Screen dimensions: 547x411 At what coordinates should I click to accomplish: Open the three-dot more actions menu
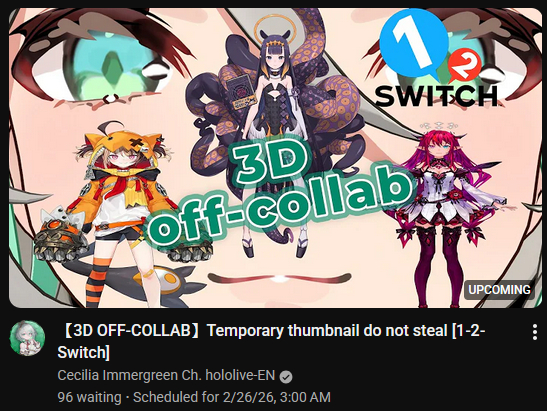pyautogui.click(x=534, y=332)
